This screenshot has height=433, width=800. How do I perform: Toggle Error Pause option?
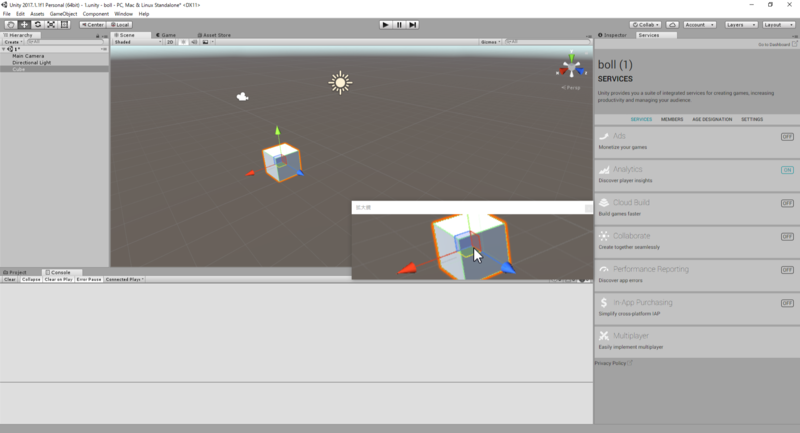[x=89, y=279]
